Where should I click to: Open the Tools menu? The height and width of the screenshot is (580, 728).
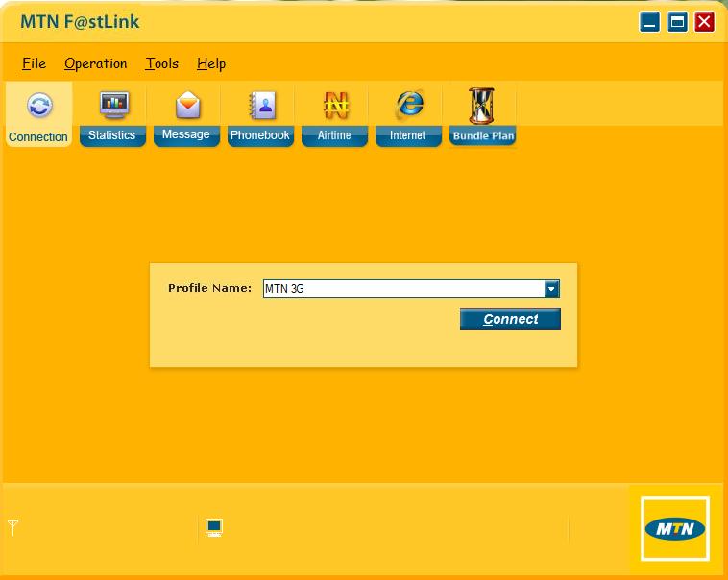click(162, 63)
